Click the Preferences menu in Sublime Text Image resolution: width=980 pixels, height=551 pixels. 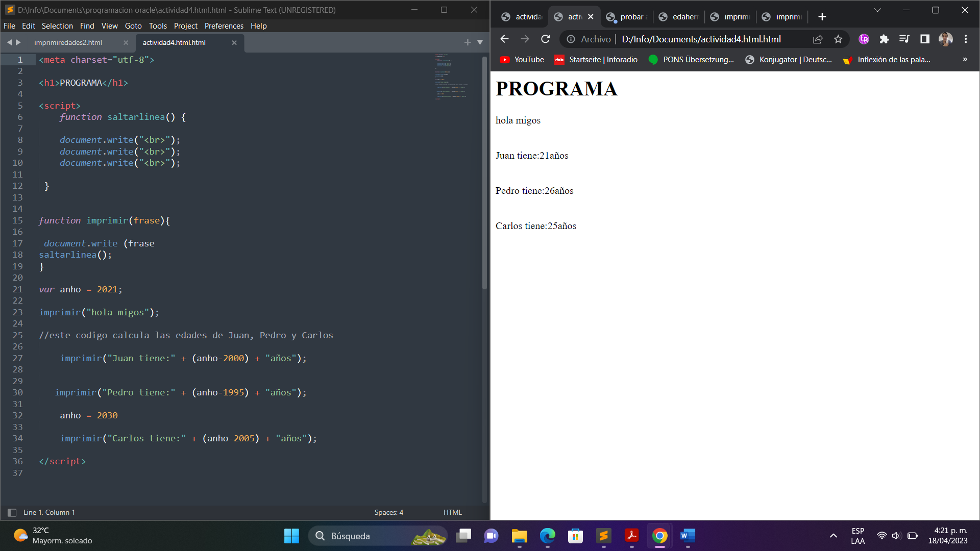click(x=224, y=26)
